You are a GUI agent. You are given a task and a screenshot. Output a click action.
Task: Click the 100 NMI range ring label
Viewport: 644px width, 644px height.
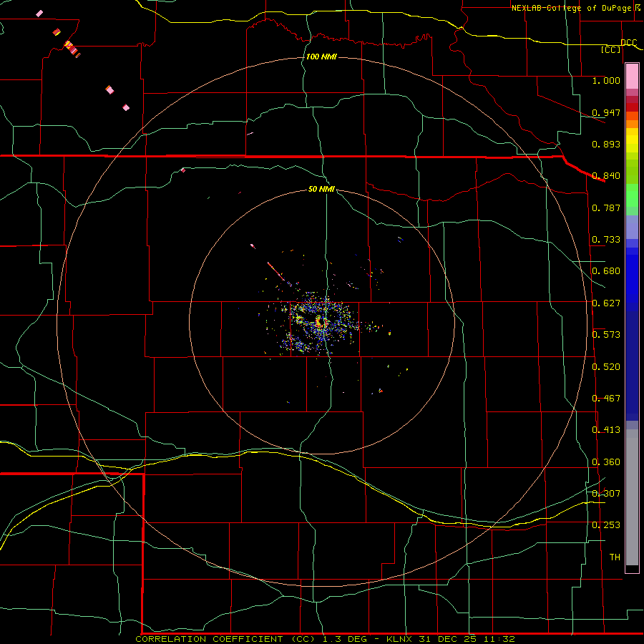pos(321,57)
